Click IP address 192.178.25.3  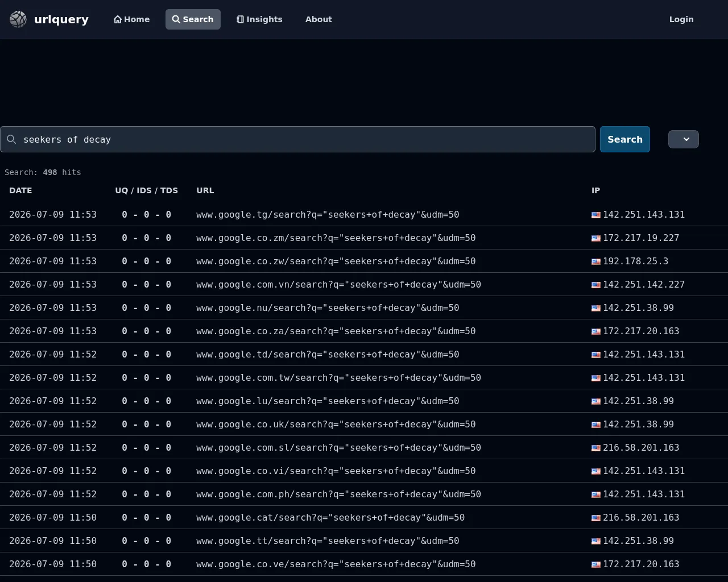[636, 261]
